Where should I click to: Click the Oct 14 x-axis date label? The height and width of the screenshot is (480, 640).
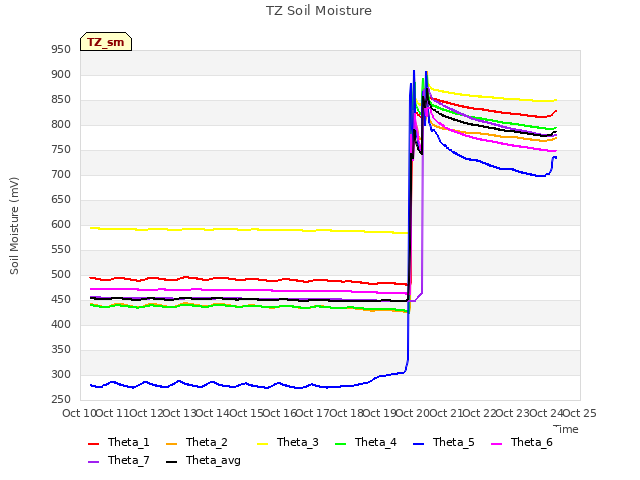[x=213, y=413]
